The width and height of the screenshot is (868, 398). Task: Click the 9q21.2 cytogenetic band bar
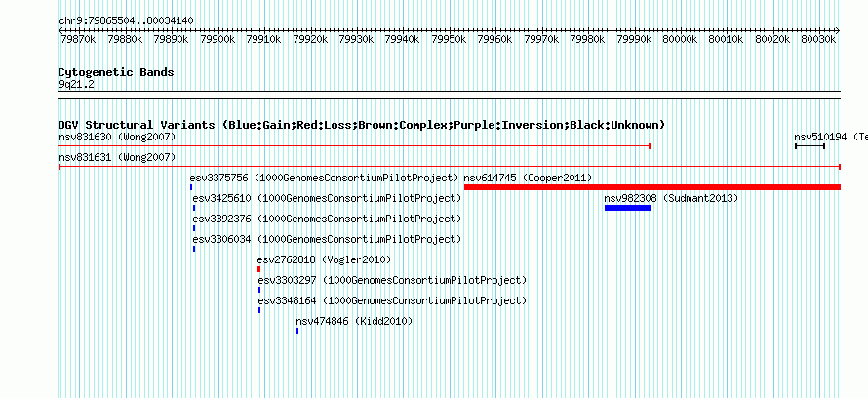(450, 95)
